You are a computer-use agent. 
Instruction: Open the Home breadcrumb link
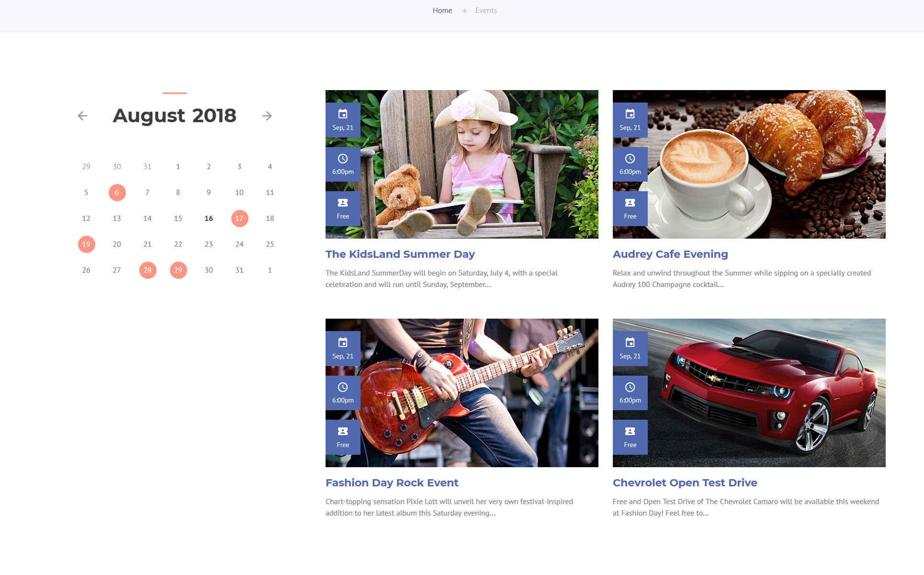[x=442, y=11]
